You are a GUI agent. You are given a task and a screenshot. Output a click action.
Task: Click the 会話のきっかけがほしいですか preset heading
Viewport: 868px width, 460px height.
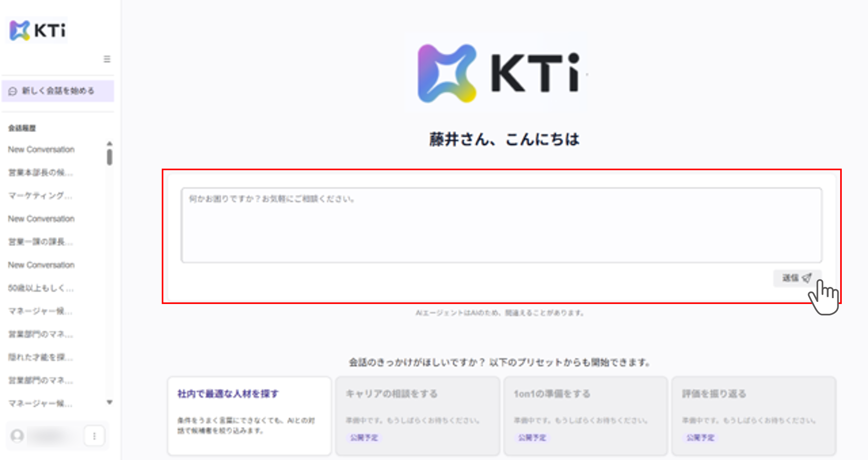tap(499, 362)
